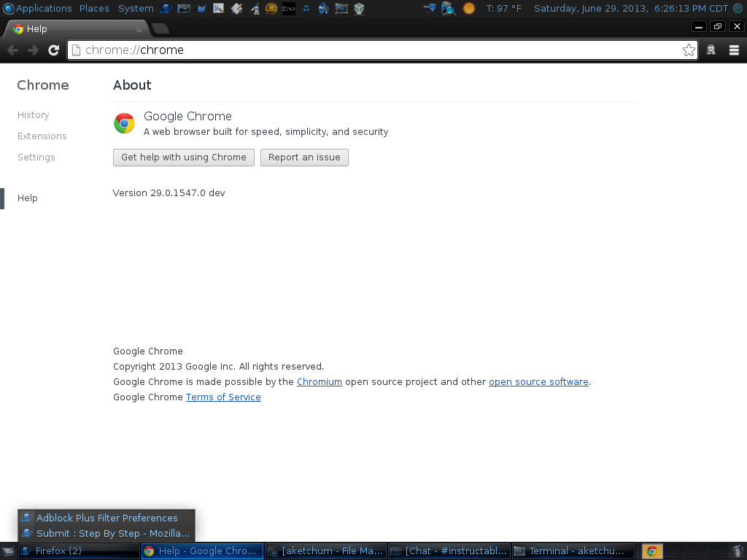Click the forward navigation arrow in Chrome
The image size is (747, 560).
tap(33, 50)
